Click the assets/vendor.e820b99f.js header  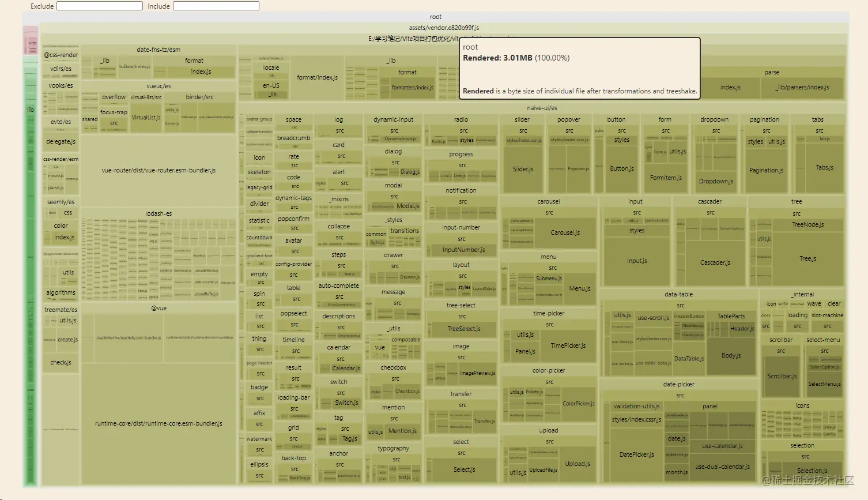tap(444, 28)
